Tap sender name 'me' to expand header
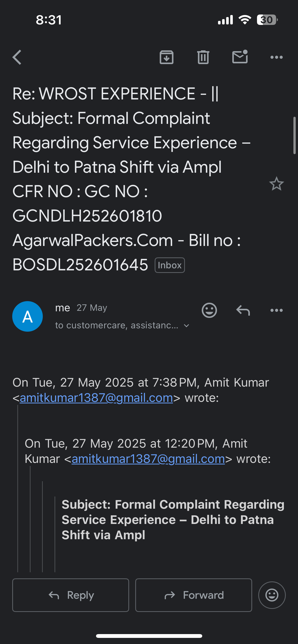The image size is (298, 644). 63,308
